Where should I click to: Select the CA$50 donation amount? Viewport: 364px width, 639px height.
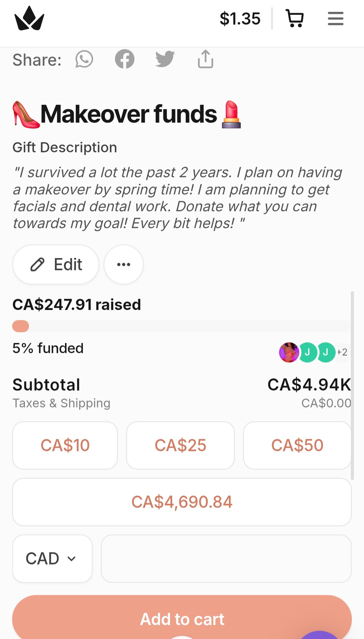(x=297, y=445)
